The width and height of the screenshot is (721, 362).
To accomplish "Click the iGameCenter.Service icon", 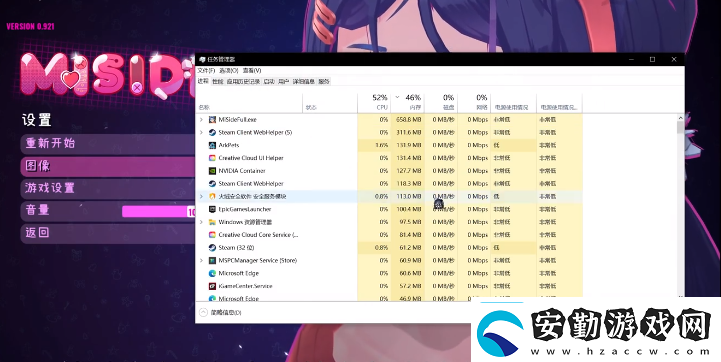I will tap(212, 286).
